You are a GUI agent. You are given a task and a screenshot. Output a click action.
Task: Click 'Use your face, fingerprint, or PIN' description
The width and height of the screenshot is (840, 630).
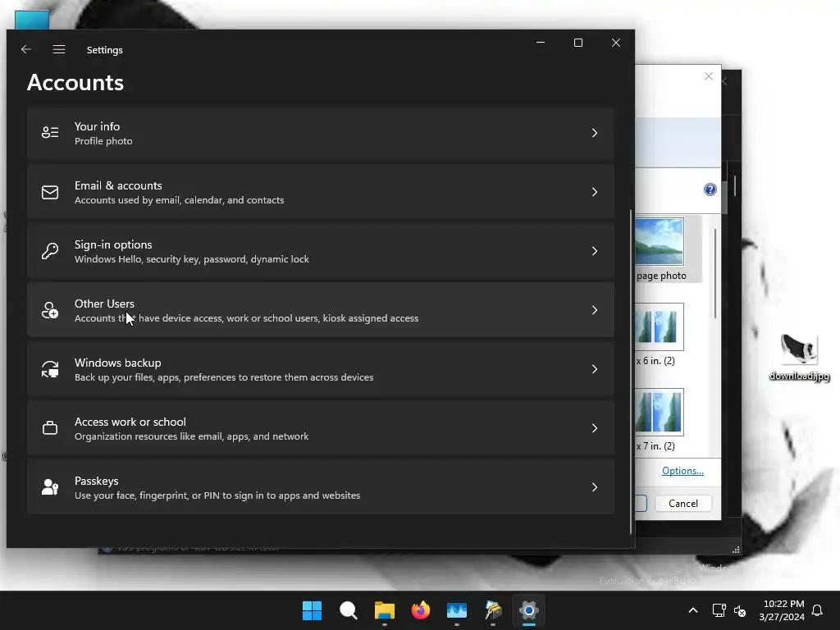217,495
